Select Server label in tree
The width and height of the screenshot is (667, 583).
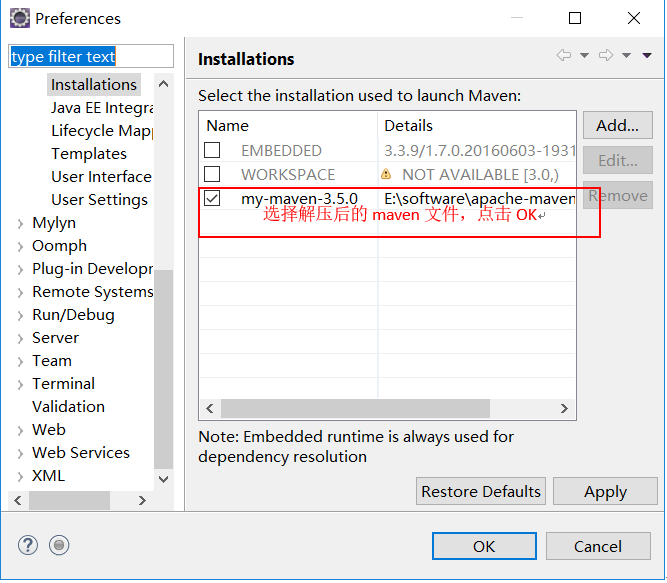pos(55,338)
